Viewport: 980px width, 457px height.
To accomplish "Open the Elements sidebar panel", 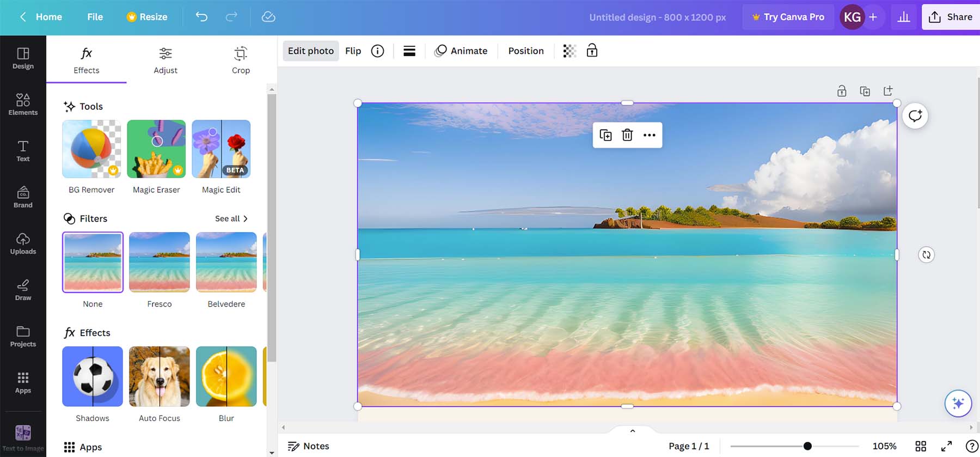I will click(x=23, y=104).
